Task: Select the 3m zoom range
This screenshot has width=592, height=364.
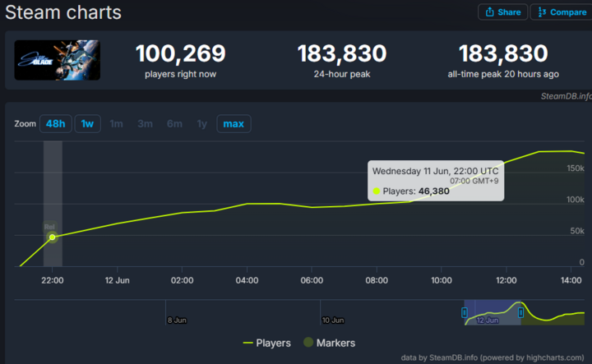Action: tap(146, 124)
